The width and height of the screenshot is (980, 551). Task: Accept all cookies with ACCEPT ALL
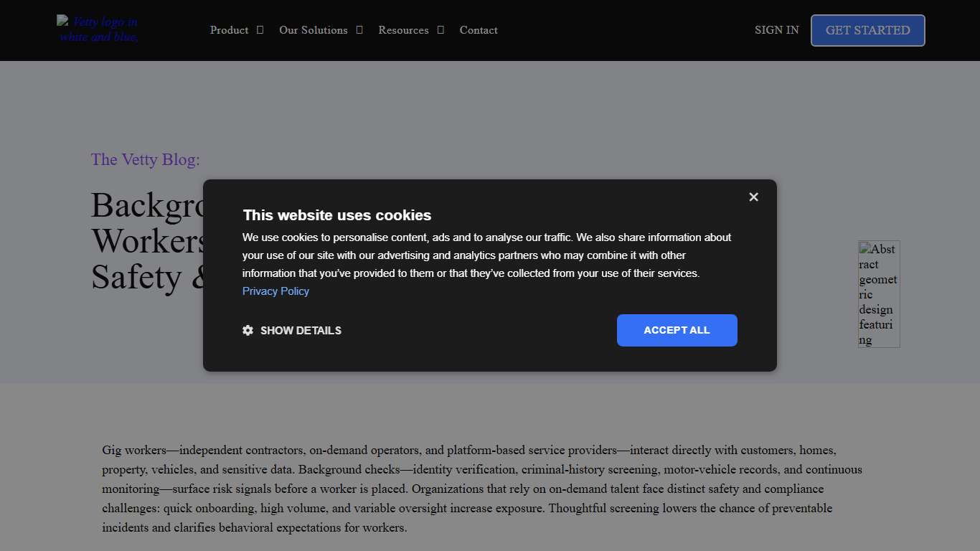tap(677, 330)
